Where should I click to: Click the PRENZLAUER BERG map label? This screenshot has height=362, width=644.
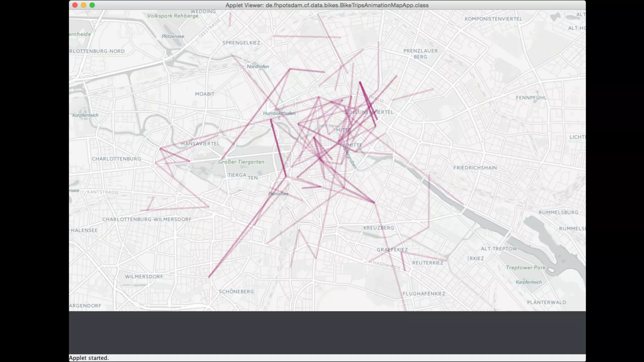point(420,54)
